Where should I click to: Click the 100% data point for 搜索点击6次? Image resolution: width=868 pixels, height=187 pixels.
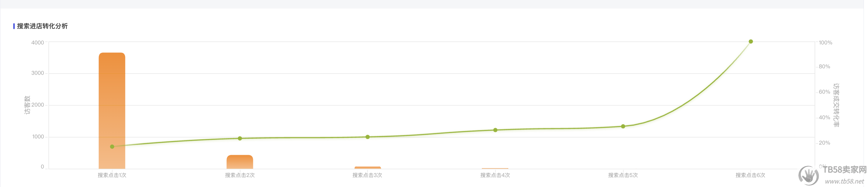coord(750,42)
